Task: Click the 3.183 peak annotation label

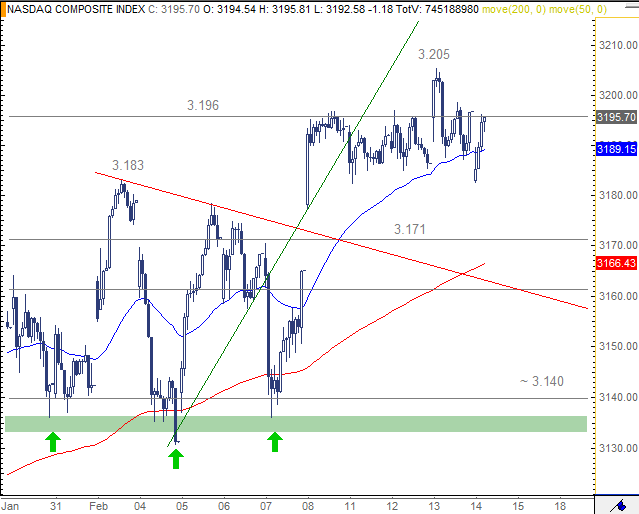Action: point(127,164)
